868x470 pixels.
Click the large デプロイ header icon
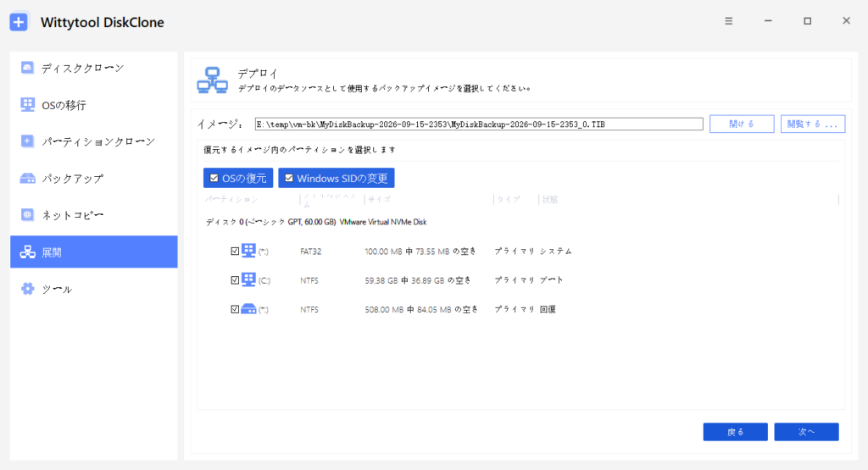pos(213,80)
